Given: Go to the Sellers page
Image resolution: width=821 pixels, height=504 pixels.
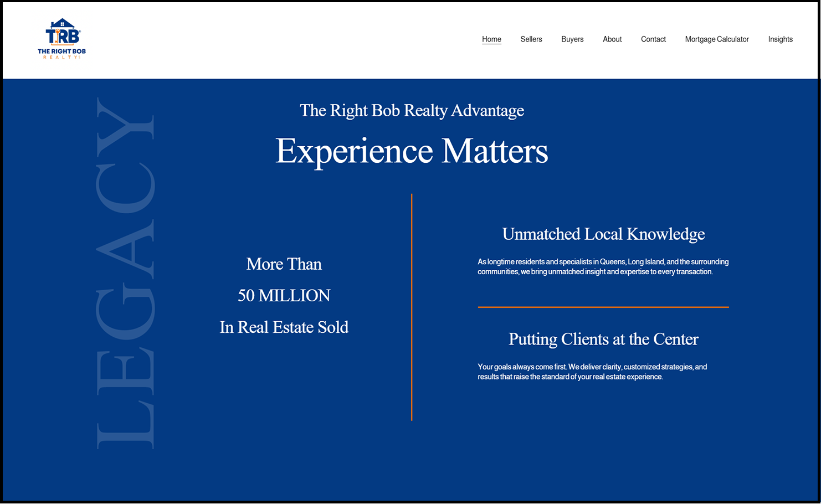Looking at the screenshot, I should click(x=531, y=39).
